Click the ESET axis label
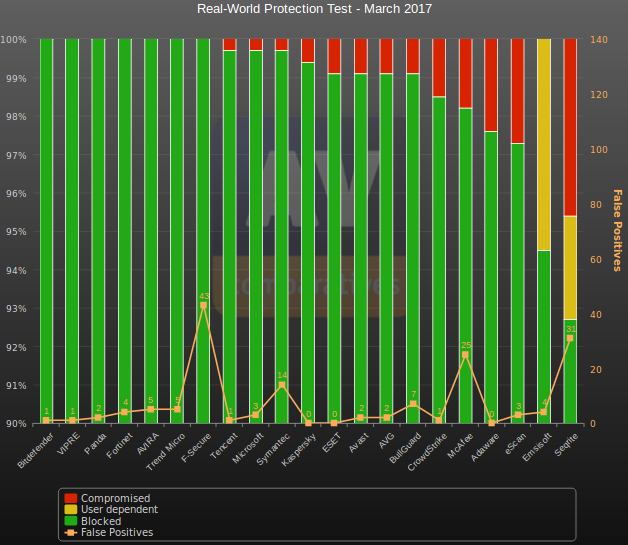Screen dimensions: 628x545 332,443
